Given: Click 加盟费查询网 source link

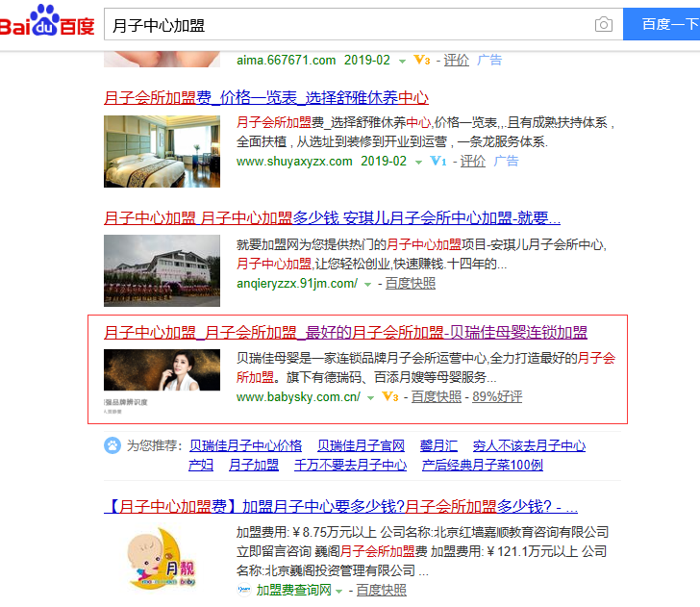Looking at the screenshot, I should tap(294, 590).
